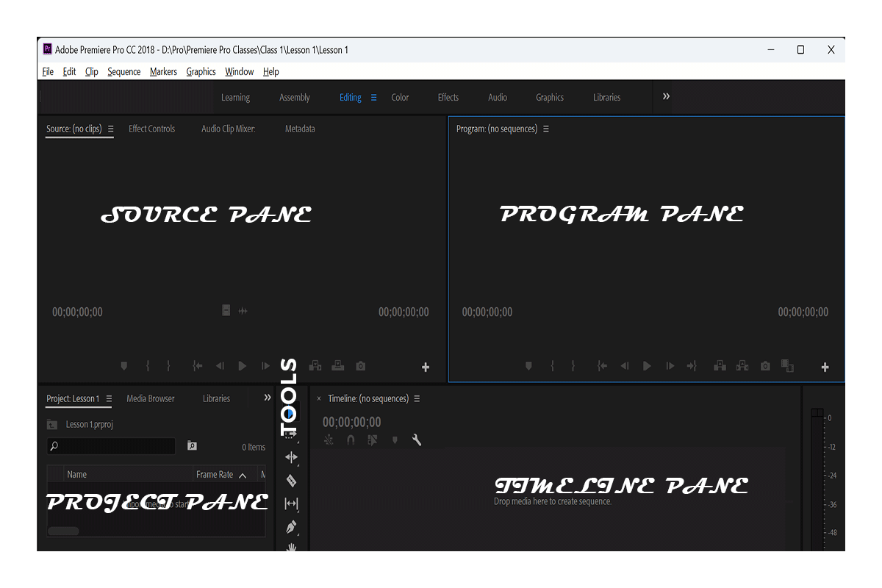Export a frame from Source monitor
The width and height of the screenshot is (882, 588).
(x=360, y=366)
